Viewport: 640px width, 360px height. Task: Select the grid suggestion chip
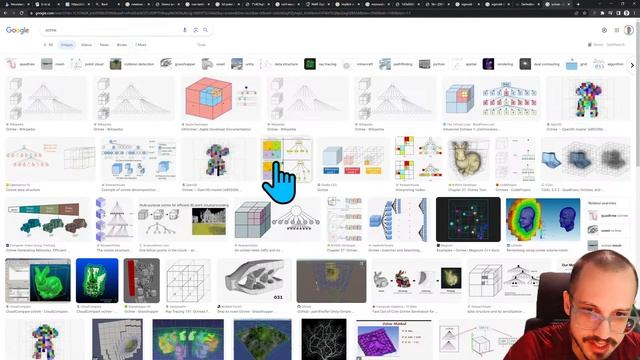(577, 64)
